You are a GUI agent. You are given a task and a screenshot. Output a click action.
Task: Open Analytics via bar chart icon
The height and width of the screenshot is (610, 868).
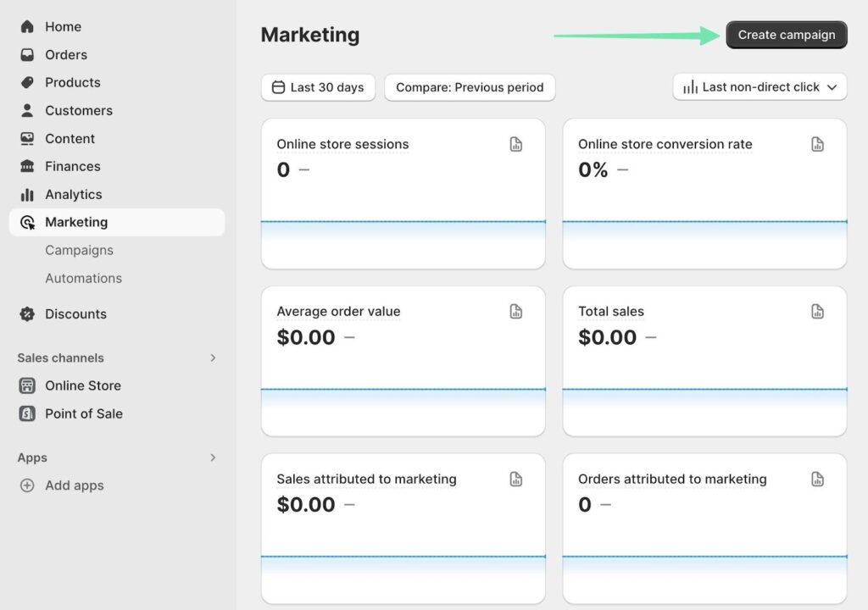click(27, 195)
